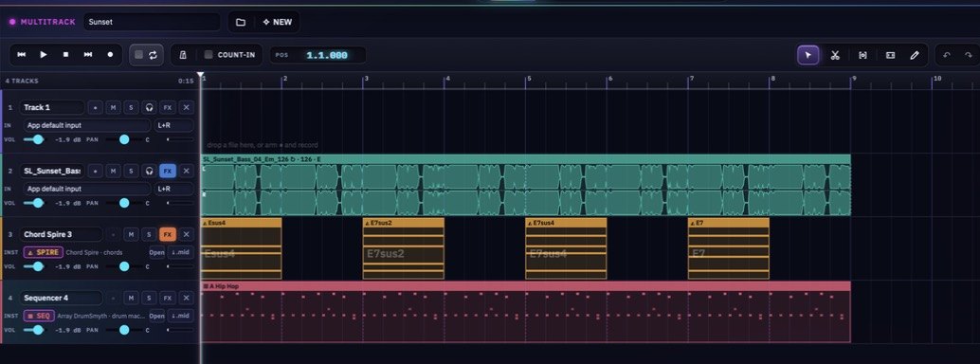This screenshot has height=364, width=980.
Task: Open FX for Sequencer 4
Action: [x=167, y=298]
